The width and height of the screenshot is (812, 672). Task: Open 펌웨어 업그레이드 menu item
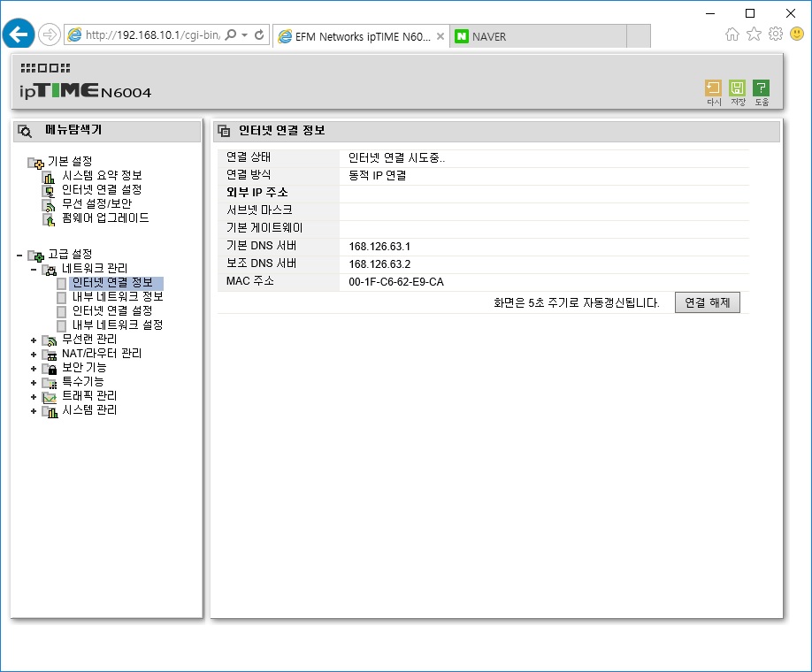pos(105,218)
